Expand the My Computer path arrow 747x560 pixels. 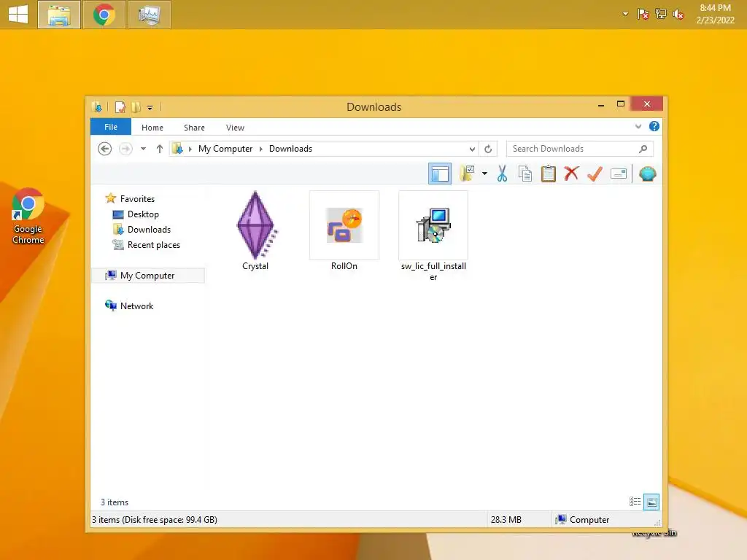point(261,149)
